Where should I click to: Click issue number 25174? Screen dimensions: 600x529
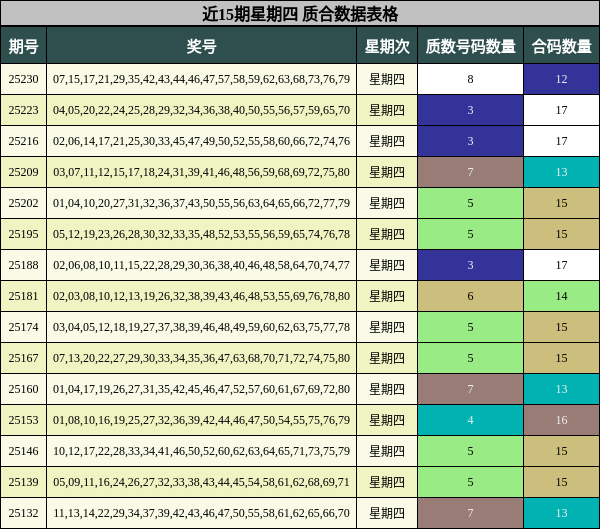(23, 327)
